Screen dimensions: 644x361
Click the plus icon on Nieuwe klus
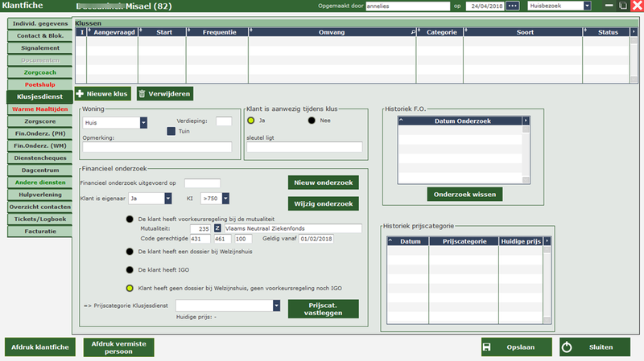point(80,94)
